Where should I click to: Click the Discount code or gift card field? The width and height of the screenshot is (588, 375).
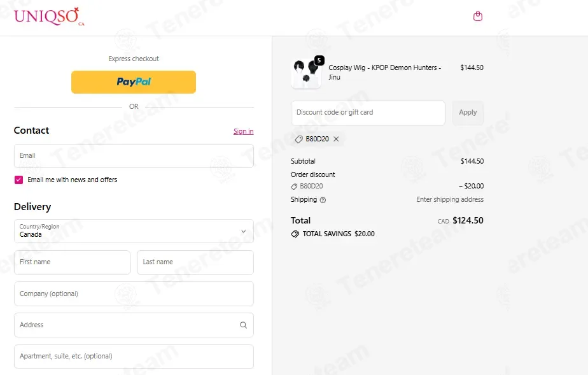point(368,113)
